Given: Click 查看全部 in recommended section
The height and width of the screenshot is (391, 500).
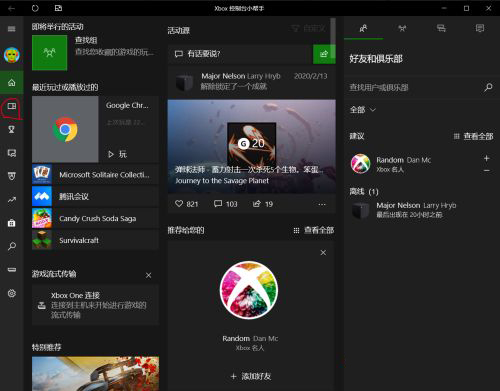Looking at the screenshot, I should point(314,230).
